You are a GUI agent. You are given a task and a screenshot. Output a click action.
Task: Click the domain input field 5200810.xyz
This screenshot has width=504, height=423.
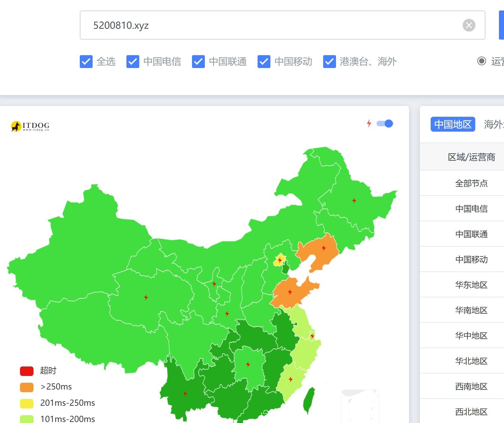[x=270, y=25]
